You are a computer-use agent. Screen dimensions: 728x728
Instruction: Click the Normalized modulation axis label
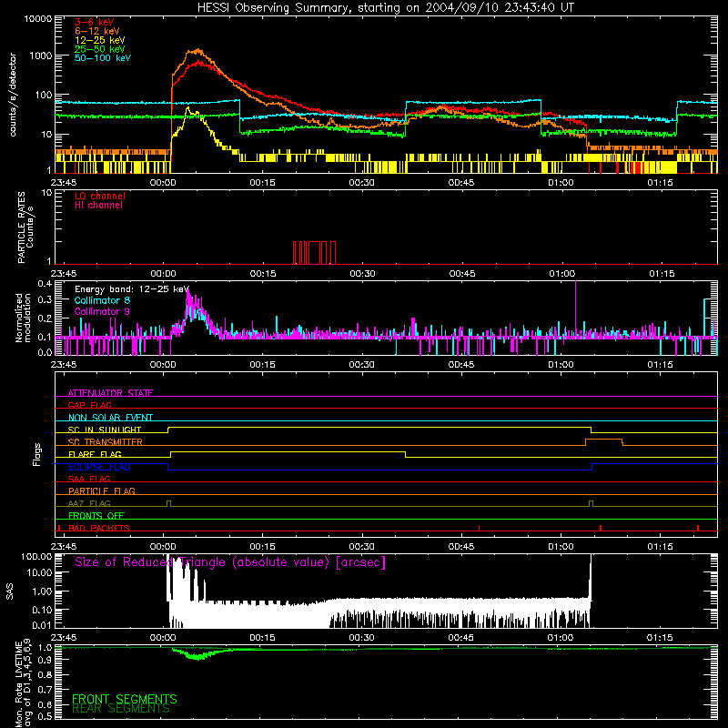pyautogui.click(x=24, y=318)
